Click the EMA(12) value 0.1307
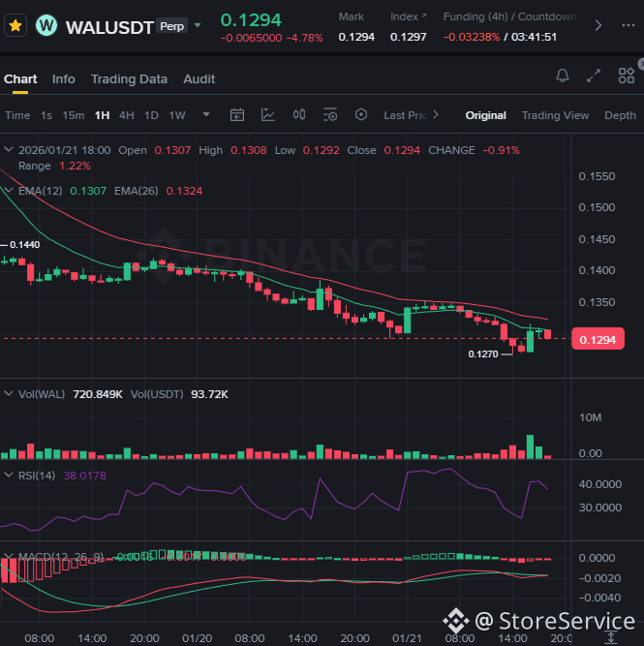Viewport: 644px width, 646px height. [x=88, y=191]
